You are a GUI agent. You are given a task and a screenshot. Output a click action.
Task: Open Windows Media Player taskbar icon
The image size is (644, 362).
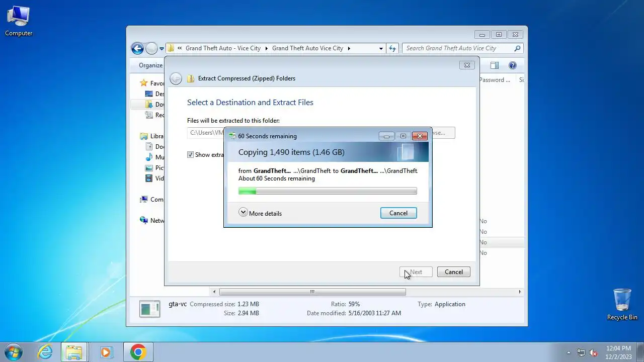(x=106, y=352)
